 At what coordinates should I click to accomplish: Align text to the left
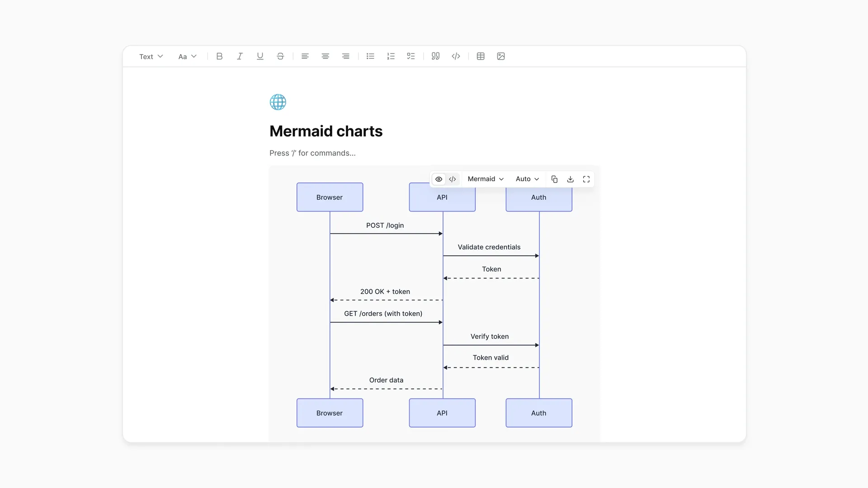305,56
